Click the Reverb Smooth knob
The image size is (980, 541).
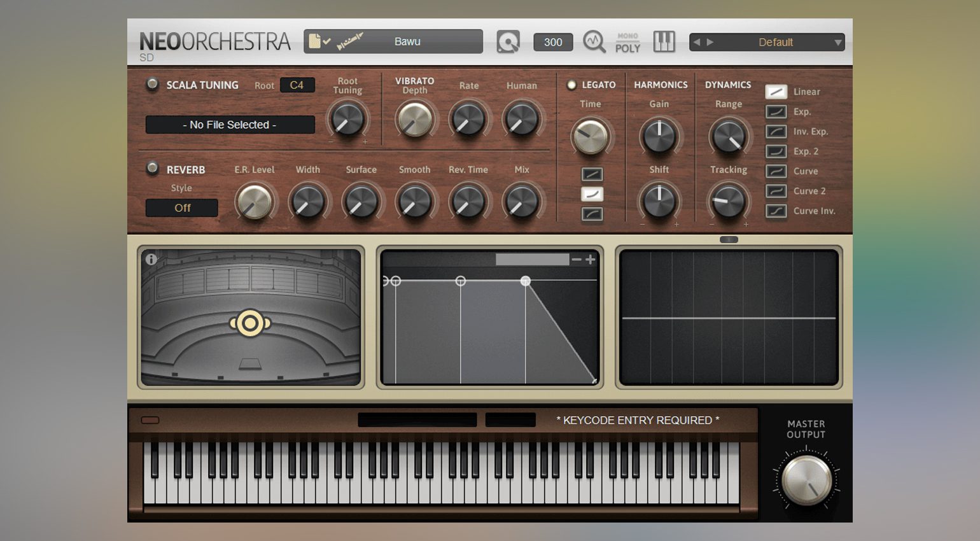pos(414,202)
